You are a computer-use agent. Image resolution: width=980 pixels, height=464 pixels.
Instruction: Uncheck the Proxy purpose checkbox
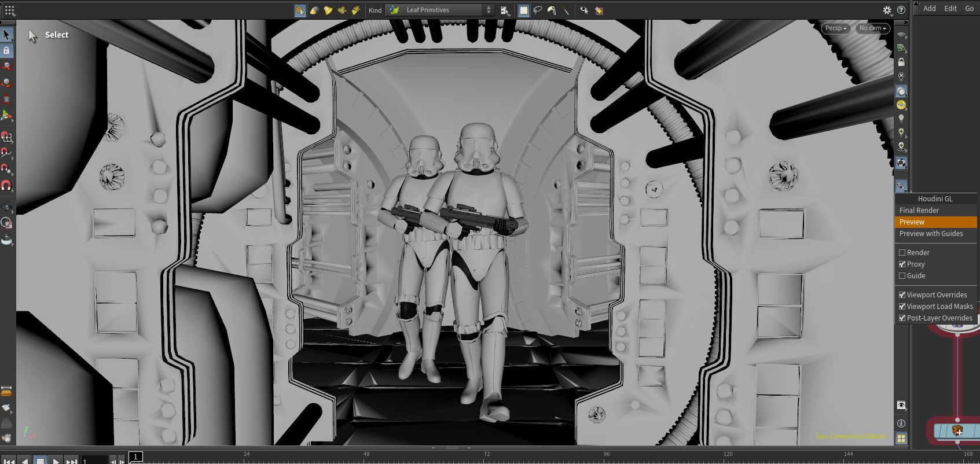(x=902, y=264)
